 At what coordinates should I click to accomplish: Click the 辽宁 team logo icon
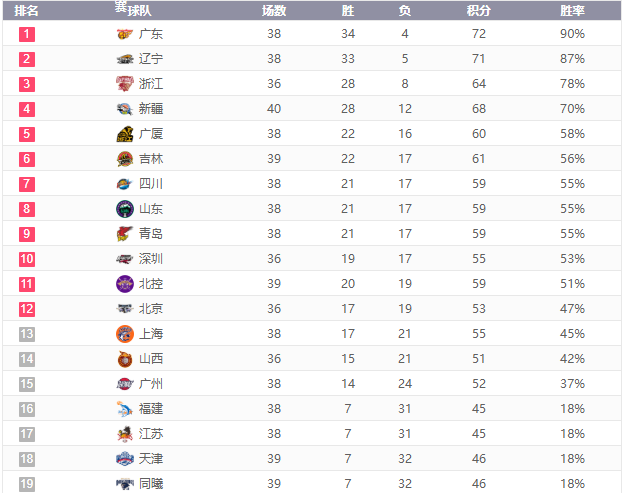(x=125, y=59)
